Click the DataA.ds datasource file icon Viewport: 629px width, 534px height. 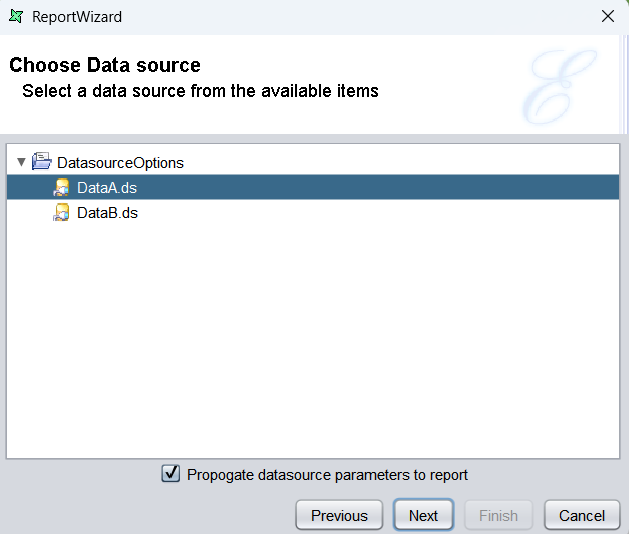click(x=62, y=187)
